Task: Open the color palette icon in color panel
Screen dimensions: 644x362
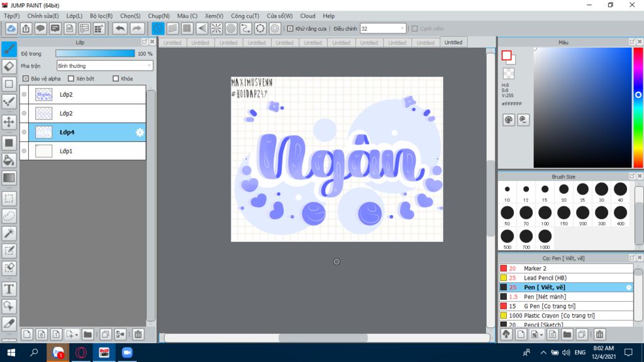Action: (x=508, y=120)
